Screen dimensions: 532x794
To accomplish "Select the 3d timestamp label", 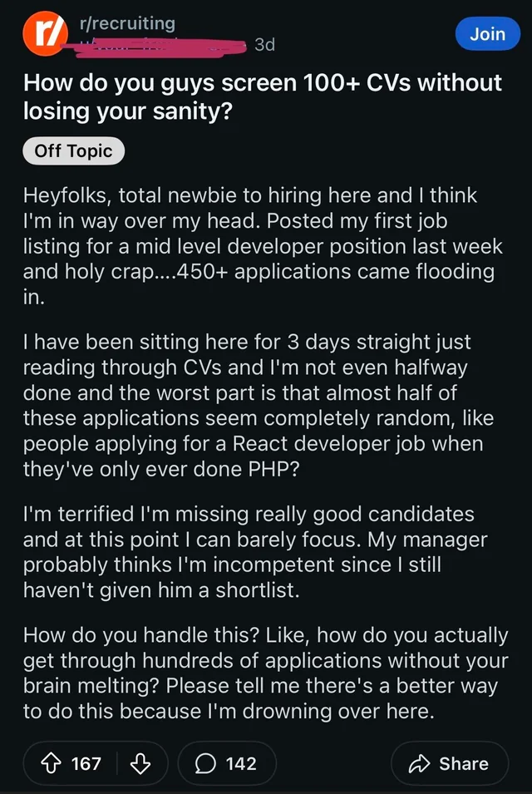I will click(x=263, y=44).
